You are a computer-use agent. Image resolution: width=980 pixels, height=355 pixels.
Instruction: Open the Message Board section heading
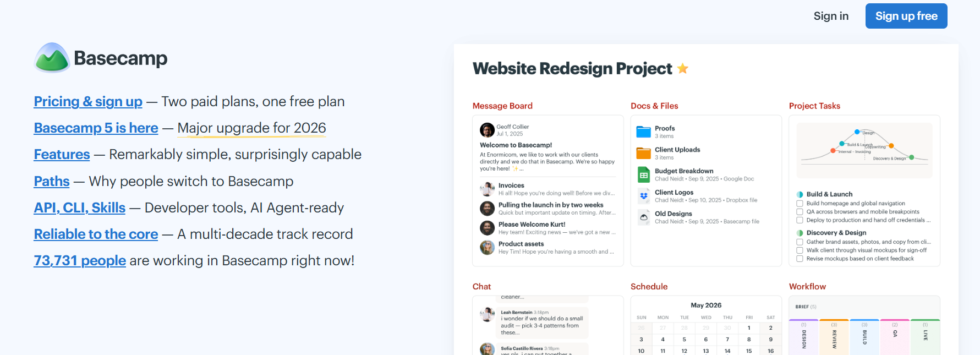502,106
